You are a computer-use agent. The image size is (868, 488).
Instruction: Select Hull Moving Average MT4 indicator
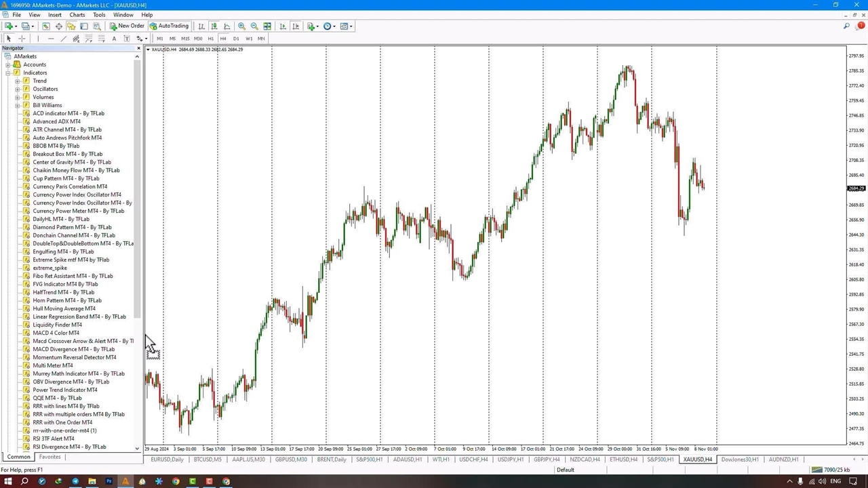(x=64, y=308)
